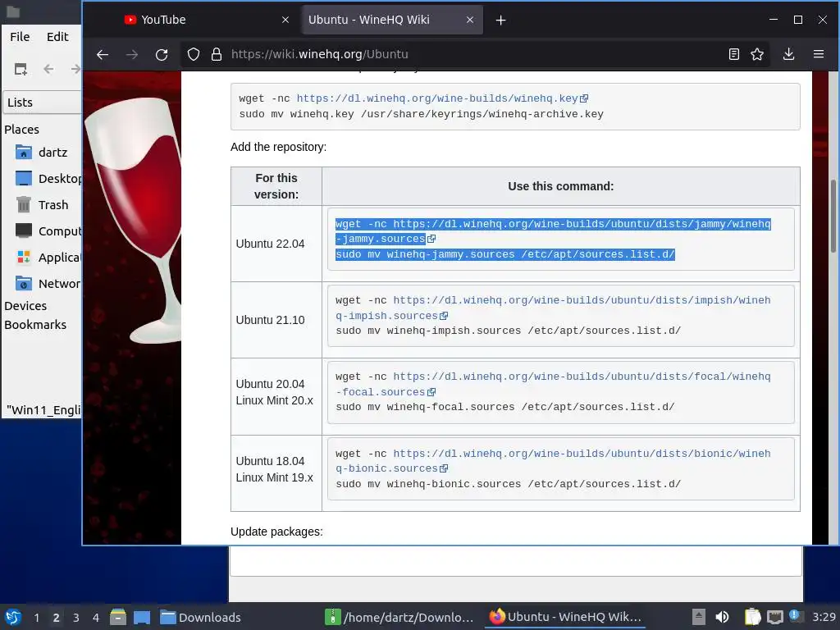840x630 pixels.
Task: Activate the /home/dartz/Downlo... archive taskbar window
Action: 399,617
